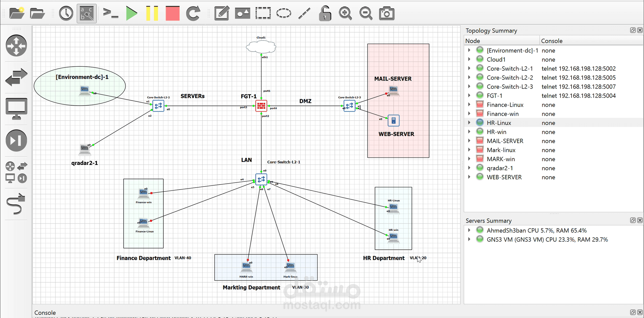Select Core-Switch-L2-3 switch on canvas
The width and height of the screenshot is (644, 318).
click(349, 106)
